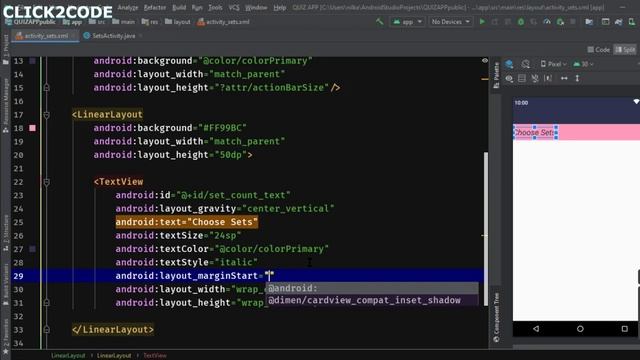The height and width of the screenshot is (360, 640).
Task: Open the Window menu
Action: coord(256,7)
